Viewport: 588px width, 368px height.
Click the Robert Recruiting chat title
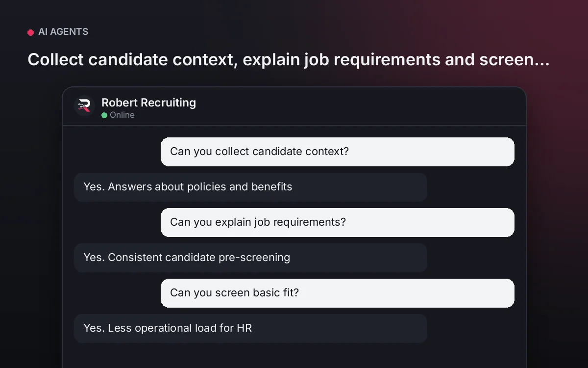[148, 103]
